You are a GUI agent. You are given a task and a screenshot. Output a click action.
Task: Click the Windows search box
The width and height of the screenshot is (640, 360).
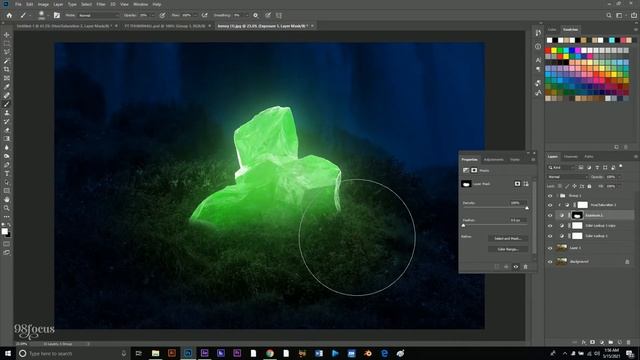click(73, 353)
